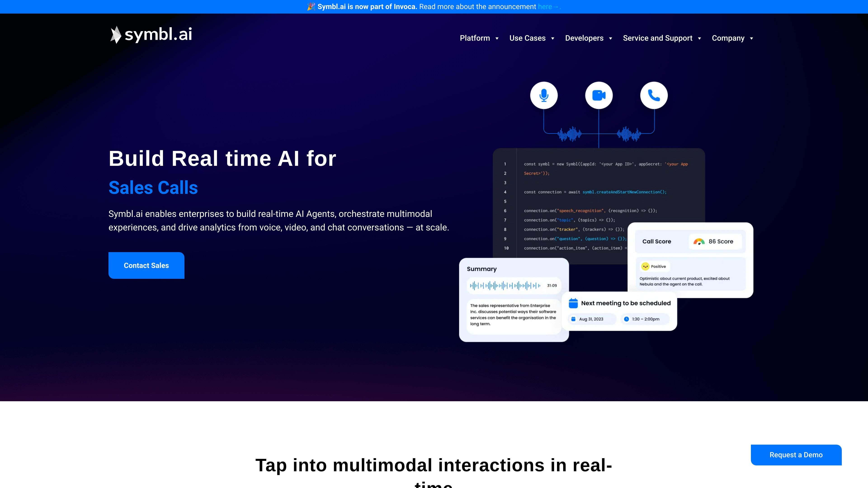Image resolution: width=868 pixels, height=488 pixels.
Task: Open the Developers menu
Action: (x=584, y=38)
